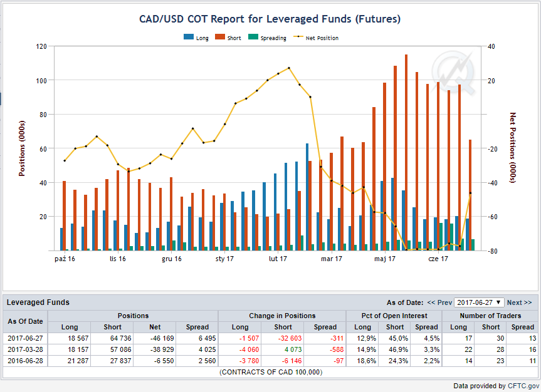Image resolution: width=541 pixels, height=392 pixels.
Task: Click the Pct value 18,6%
Action: [x=367, y=361]
